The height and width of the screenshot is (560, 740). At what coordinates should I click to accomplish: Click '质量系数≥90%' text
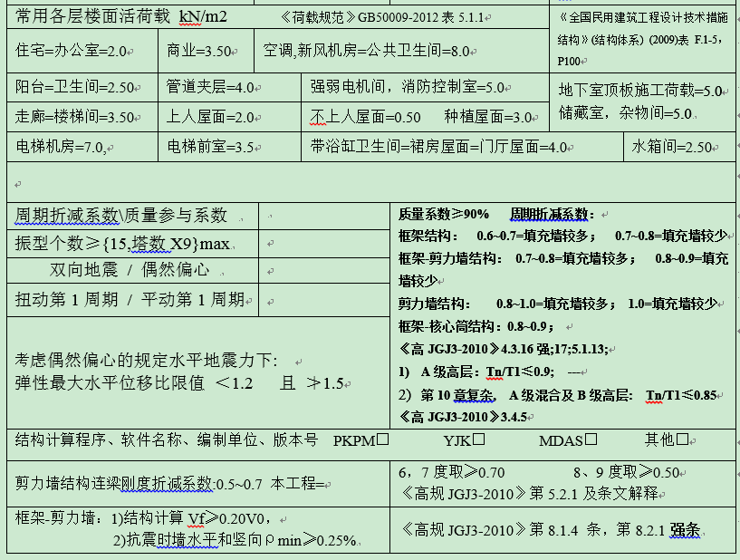pyautogui.click(x=444, y=215)
